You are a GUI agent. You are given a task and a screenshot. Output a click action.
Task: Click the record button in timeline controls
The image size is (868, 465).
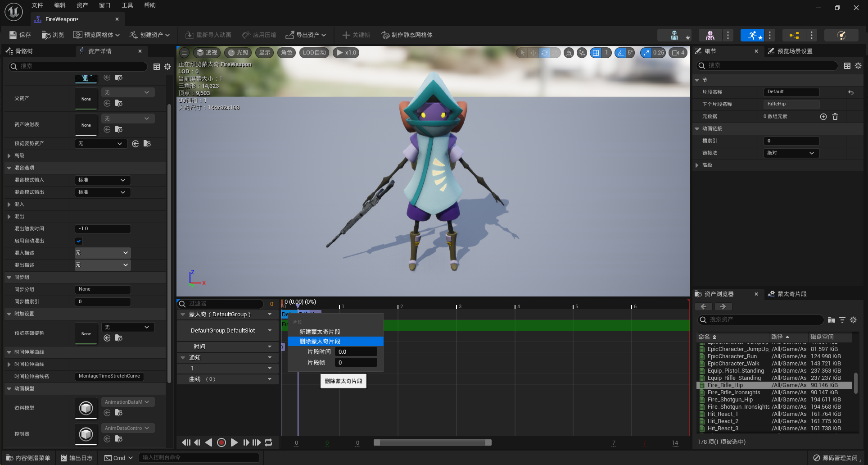pos(222,442)
